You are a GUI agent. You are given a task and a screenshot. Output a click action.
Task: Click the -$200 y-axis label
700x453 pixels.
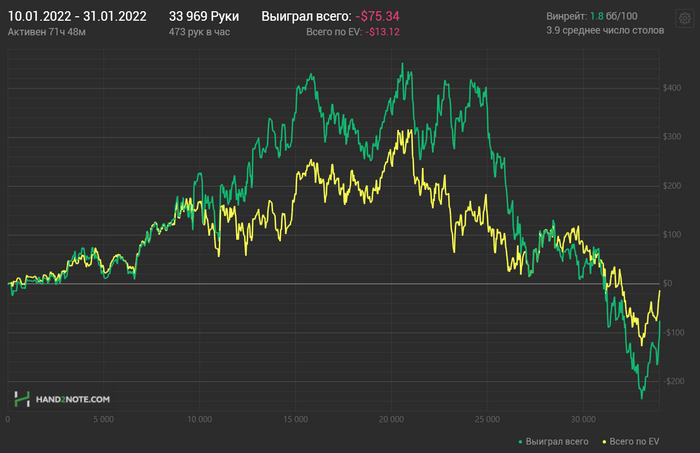[674, 381]
